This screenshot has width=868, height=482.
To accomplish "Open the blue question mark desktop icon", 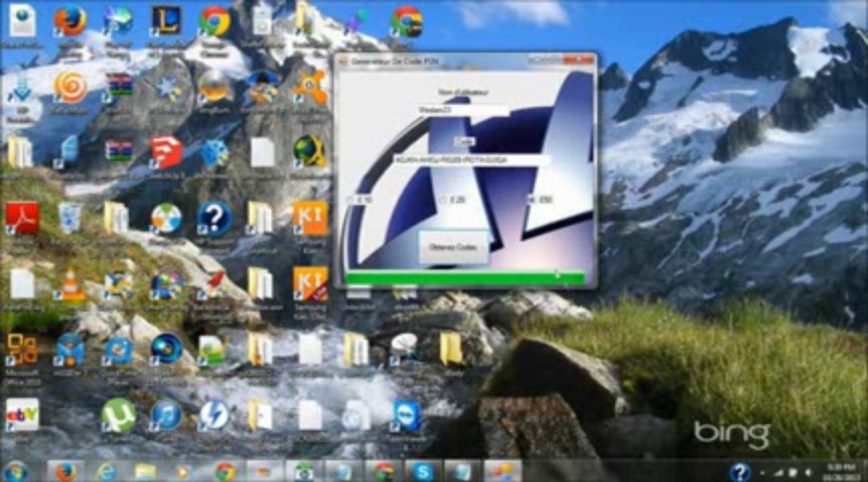I will pos(214,218).
